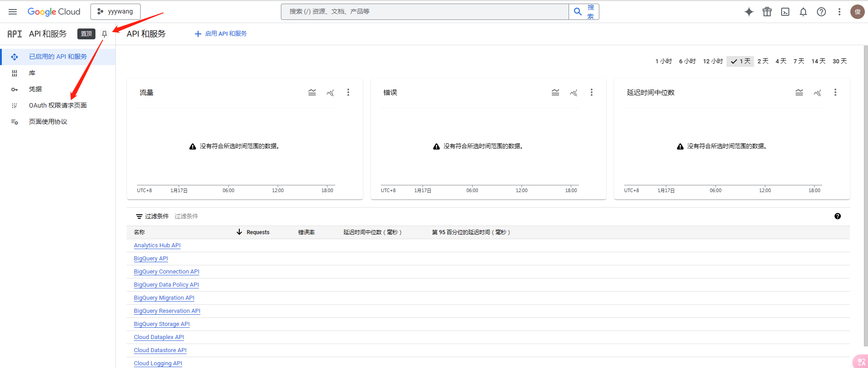Open the help question mark menu
The image size is (868, 368).
point(821,12)
